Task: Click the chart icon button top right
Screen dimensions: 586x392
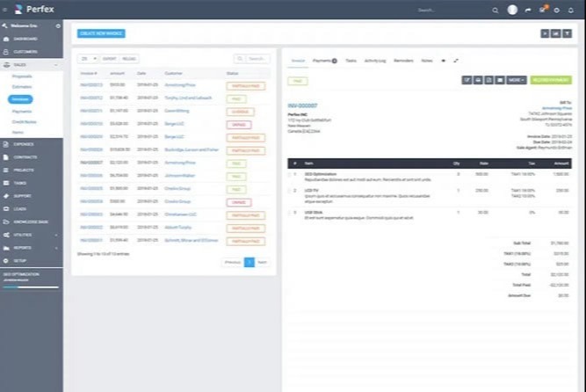Action: tap(556, 33)
